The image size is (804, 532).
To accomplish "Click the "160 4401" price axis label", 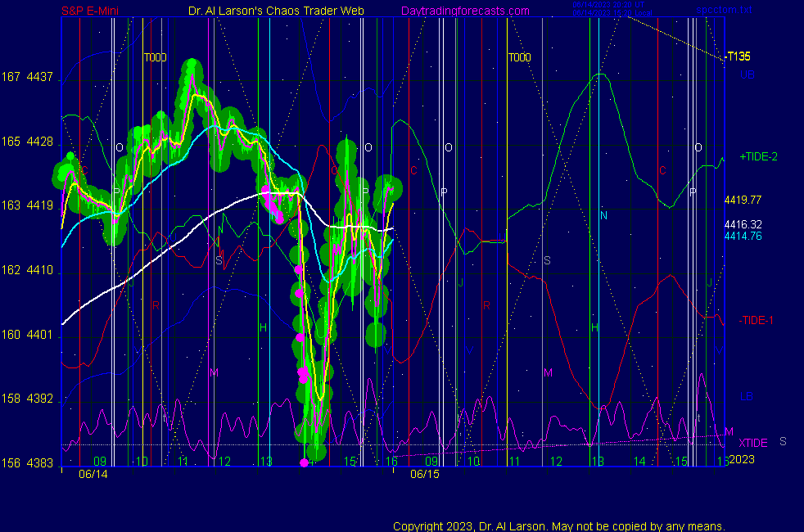I will 27,335.
